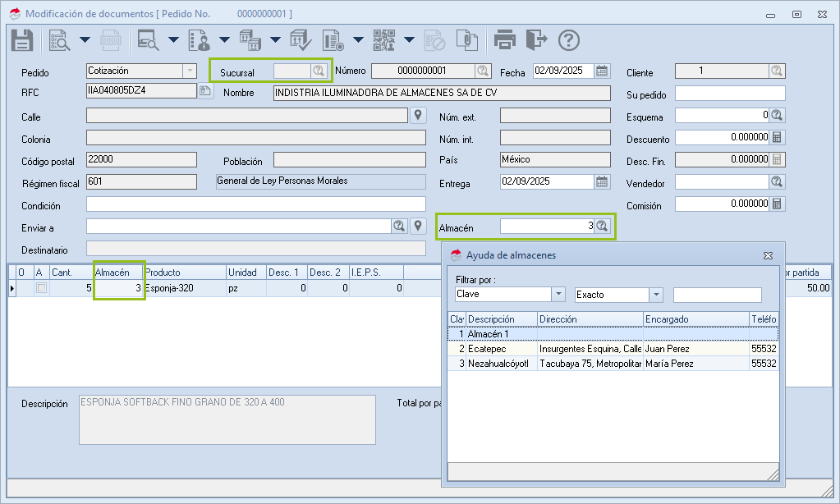Expand the Clave filter dropdown
The height and width of the screenshot is (504, 840).
558,295
